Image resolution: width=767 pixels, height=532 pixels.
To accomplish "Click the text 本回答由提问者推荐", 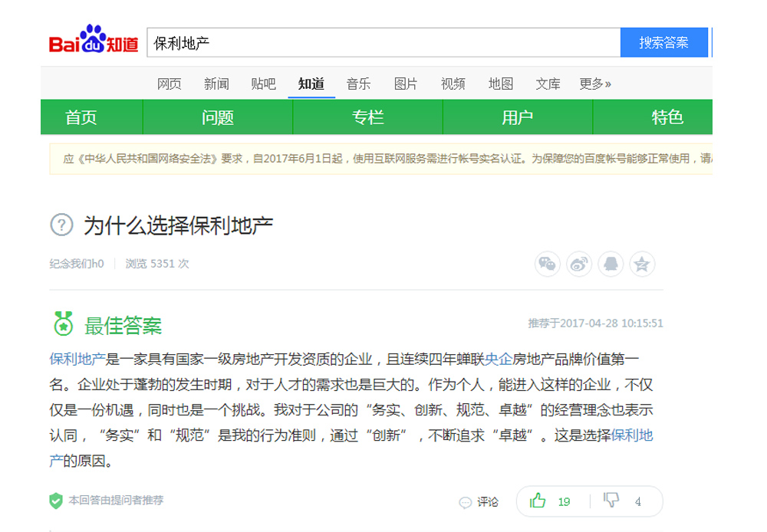I will click(116, 501).
